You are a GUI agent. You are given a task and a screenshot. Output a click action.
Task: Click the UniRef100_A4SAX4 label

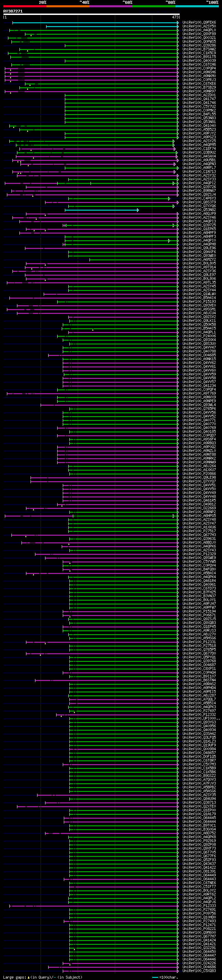pos(199,156)
